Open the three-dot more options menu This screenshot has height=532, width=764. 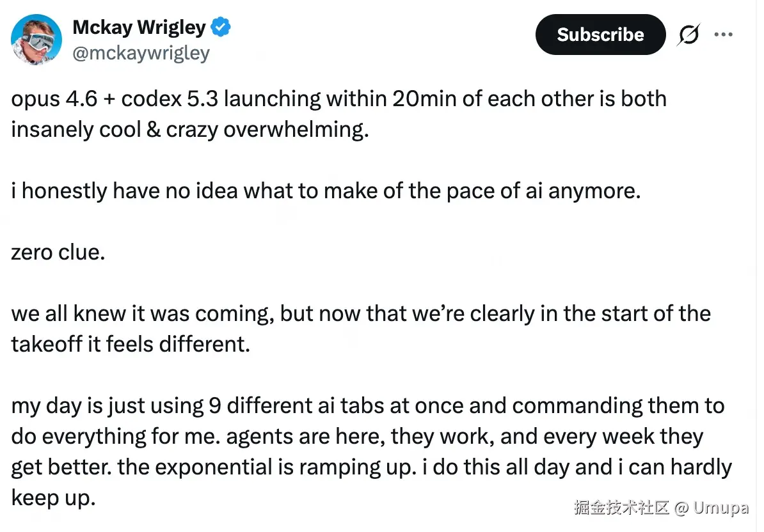click(723, 35)
